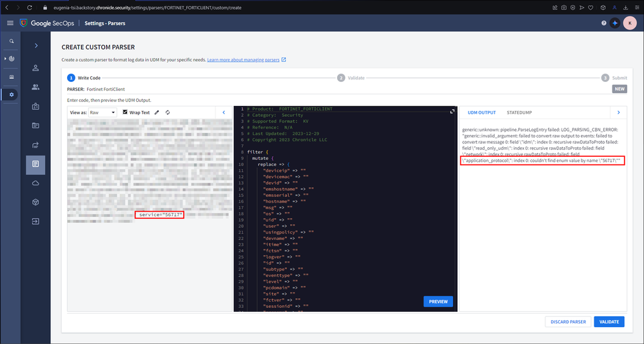Screen dimensions: 644x344
Task: Expand the code editor to fullscreen
Action: point(452,112)
